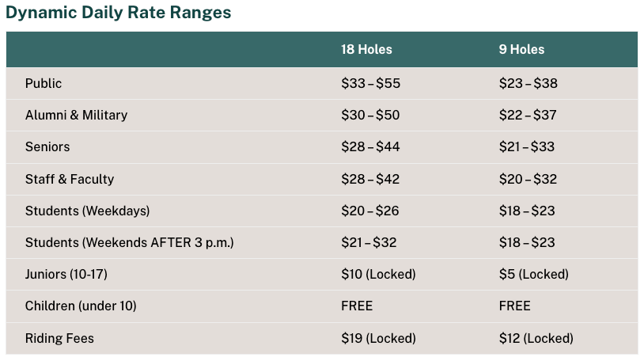Select the $19 (Locked) Riding Fees rate
The image size is (644, 361).
(x=378, y=338)
